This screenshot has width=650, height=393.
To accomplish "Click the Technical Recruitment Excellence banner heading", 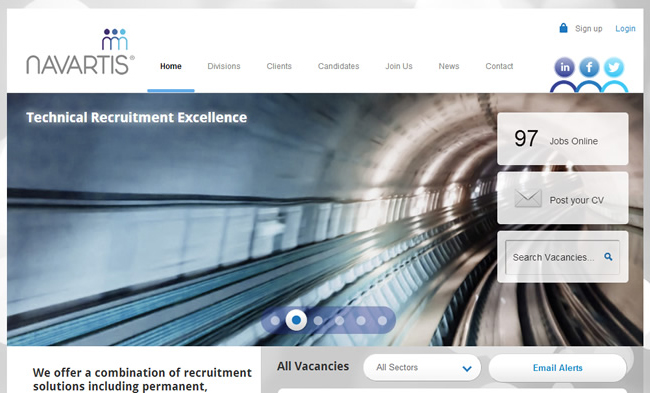I will [136, 117].
